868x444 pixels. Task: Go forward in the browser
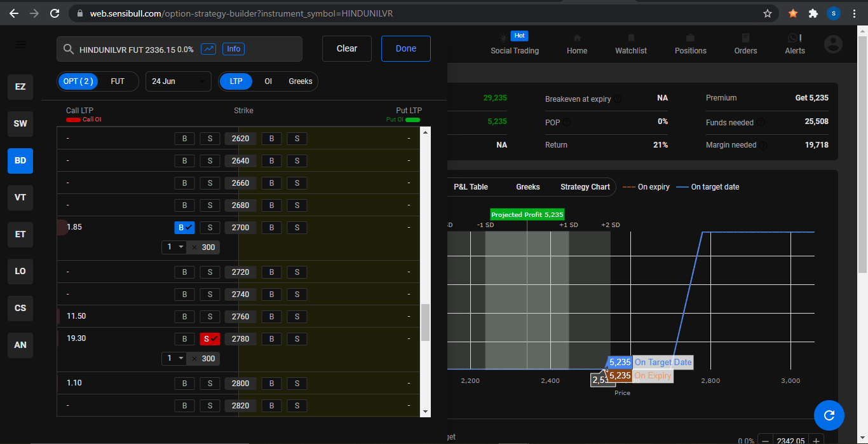click(x=34, y=13)
